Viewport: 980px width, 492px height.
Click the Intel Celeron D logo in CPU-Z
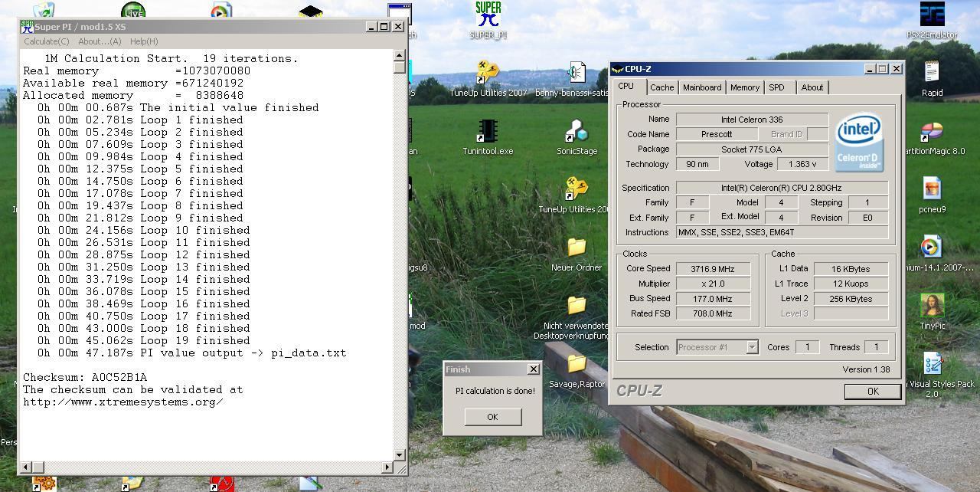(858, 143)
